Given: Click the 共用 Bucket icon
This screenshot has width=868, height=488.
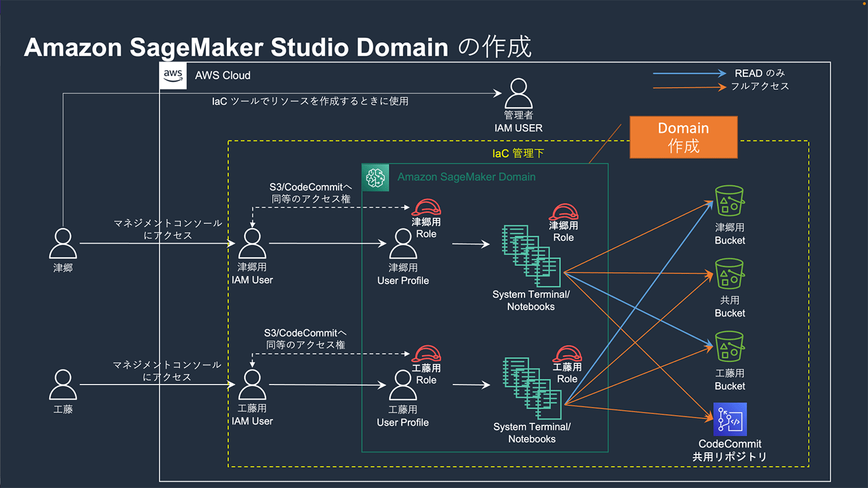Looking at the screenshot, I should (729, 275).
